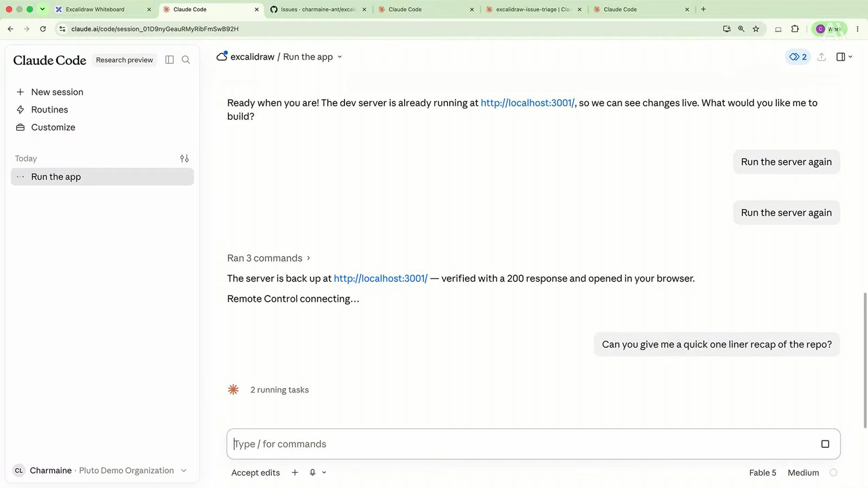This screenshot has width=868, height=488.
Task: Stop the response with the square button
Action: point(825,444)
